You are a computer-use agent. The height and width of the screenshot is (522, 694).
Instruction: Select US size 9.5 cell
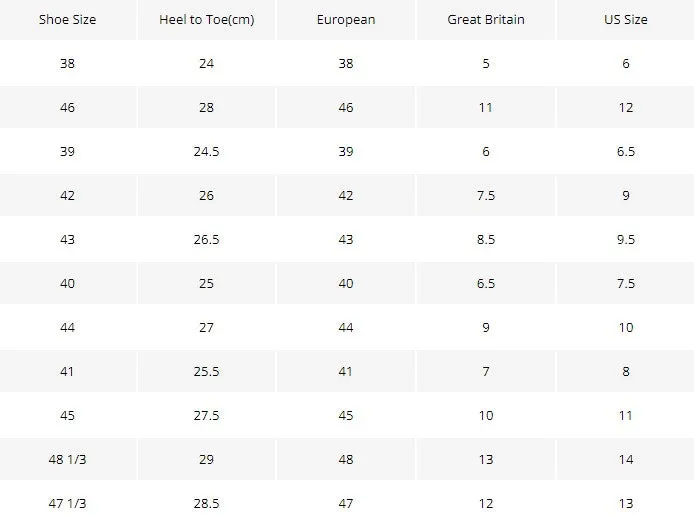(x=626, y=240)
